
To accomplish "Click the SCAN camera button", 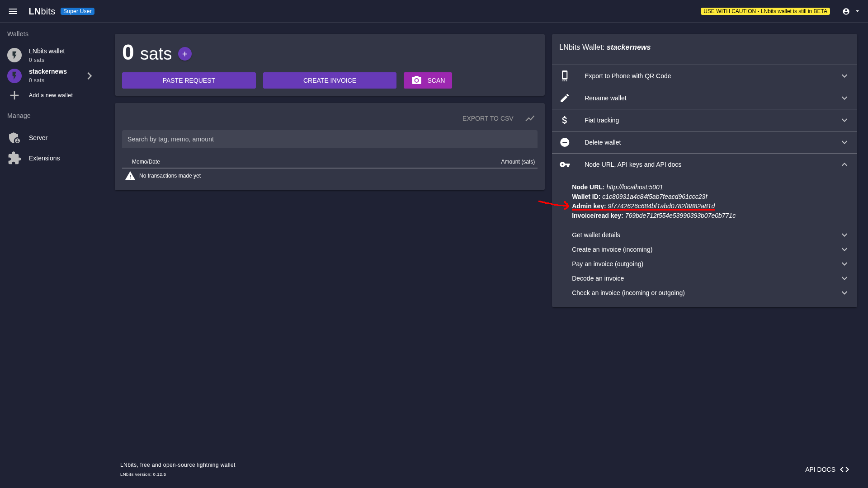I will point(427,80).
